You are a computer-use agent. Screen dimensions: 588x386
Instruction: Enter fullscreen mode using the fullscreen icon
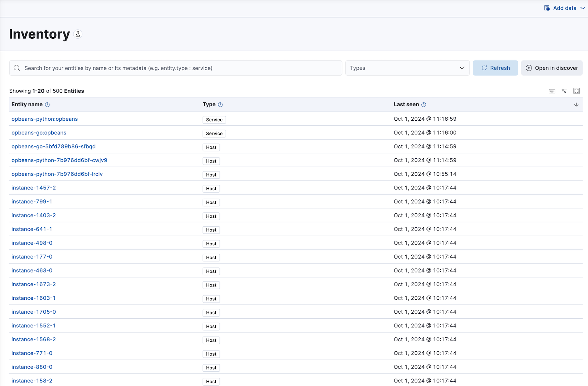pyautogui.click(x=576, y=91)
